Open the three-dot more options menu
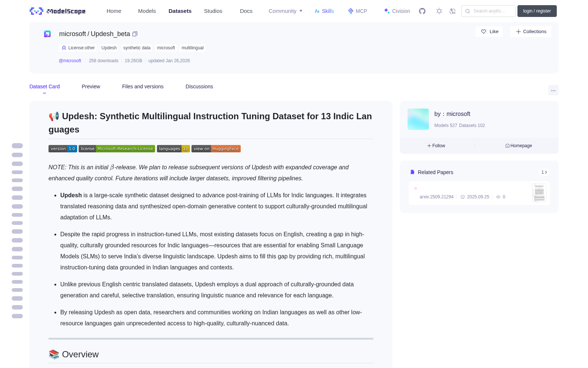Viewport: 588px width, 368px height. (x=553, y=90)
